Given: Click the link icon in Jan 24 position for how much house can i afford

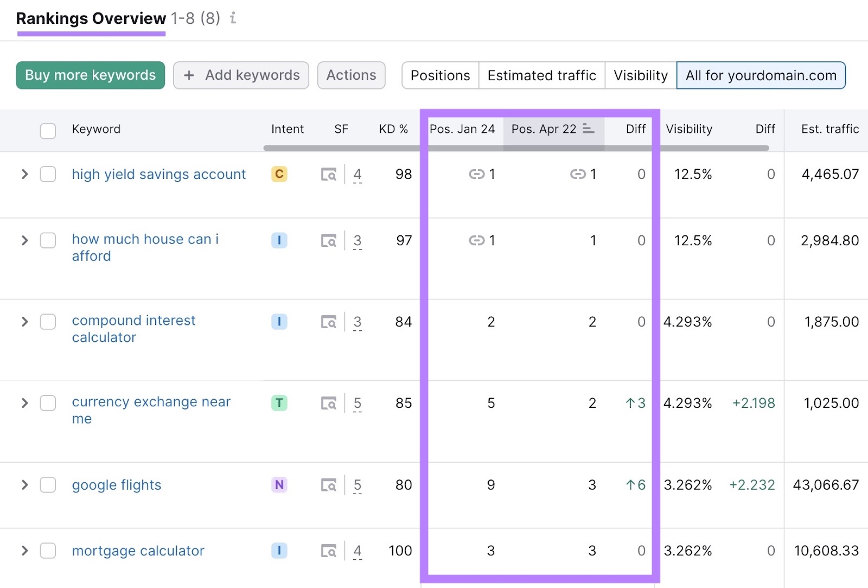Looking at the screenshot, I should pyautogui.click(x=477, y=240).
